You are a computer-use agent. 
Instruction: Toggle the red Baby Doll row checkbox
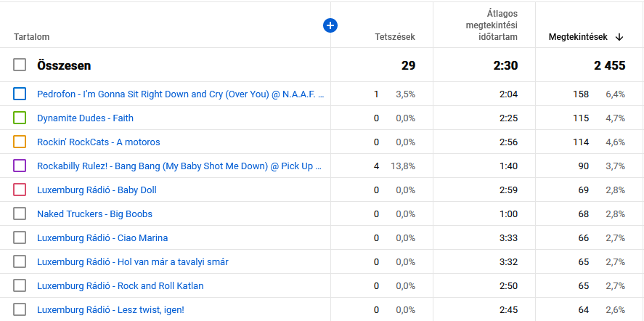tap(20, 190)
